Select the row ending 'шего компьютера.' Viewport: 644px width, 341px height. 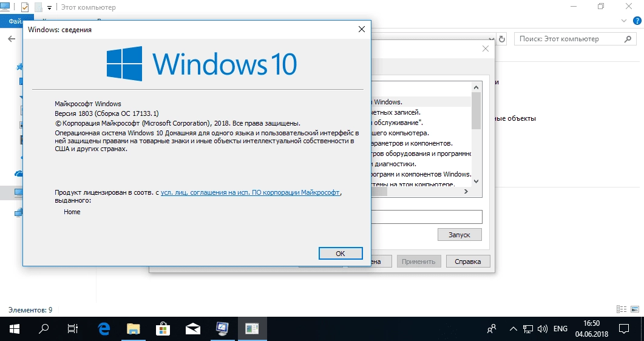421,133
